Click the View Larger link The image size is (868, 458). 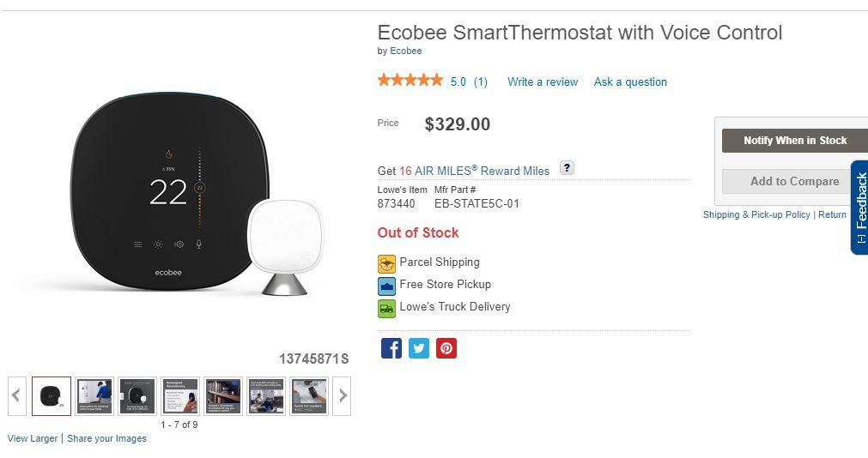tap(33, 438)
